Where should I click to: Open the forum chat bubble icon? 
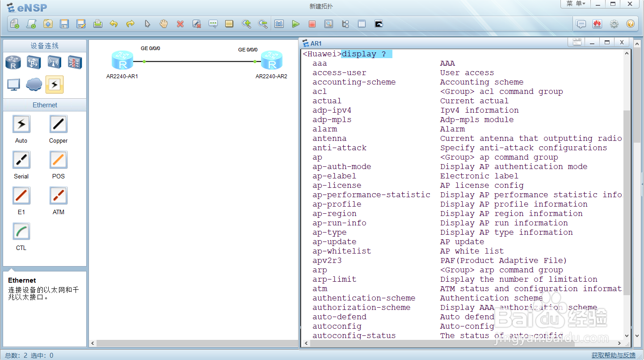click(x=581, y=24)
